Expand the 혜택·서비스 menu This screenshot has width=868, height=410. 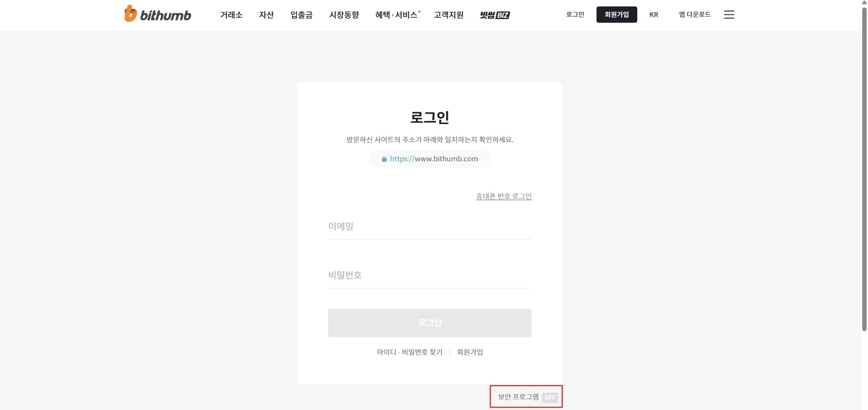coord(396,15)
